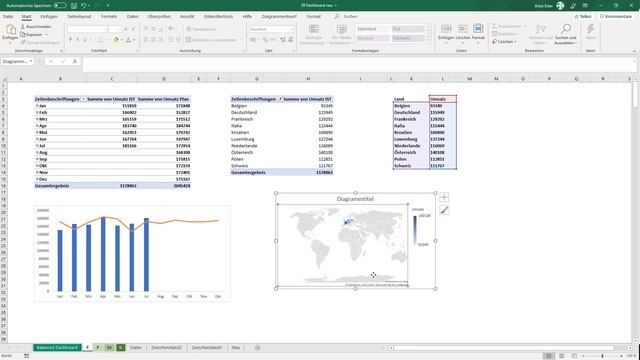Switch to the Überprüfen ribbon tab
Viewport: 640px width, 360px height.
click(159, 16)
